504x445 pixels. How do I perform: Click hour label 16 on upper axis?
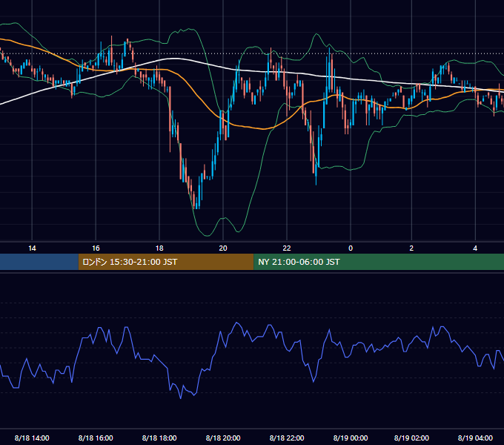[x=96, y=248]
